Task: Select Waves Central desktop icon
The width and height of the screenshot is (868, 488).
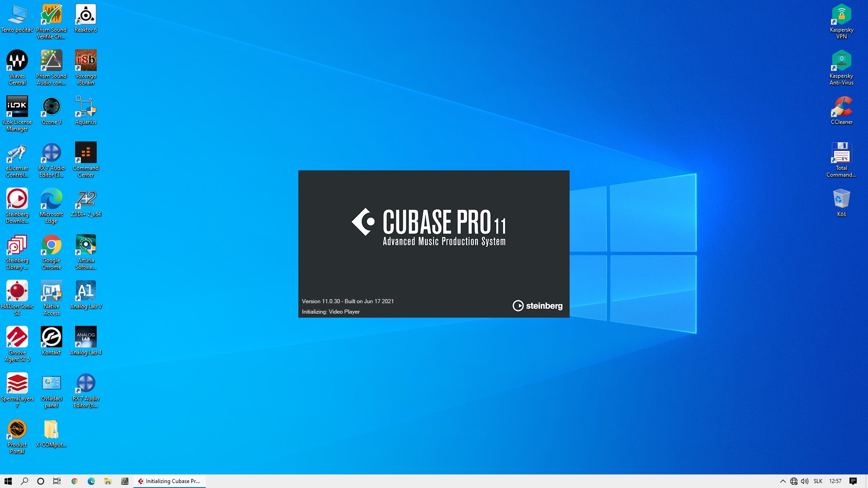Action: pyautogui.click(x=17, y=68)
